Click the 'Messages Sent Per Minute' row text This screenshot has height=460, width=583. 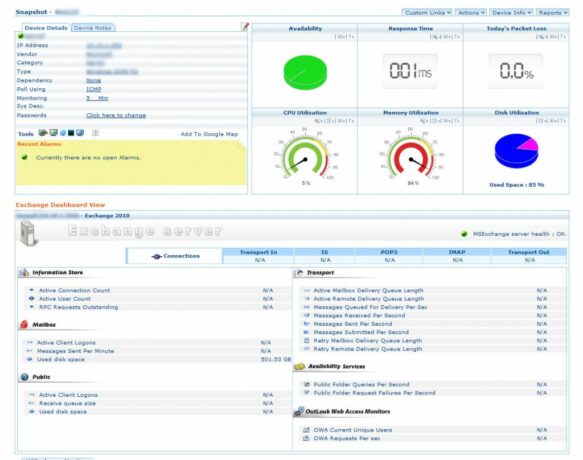(75, 351)
